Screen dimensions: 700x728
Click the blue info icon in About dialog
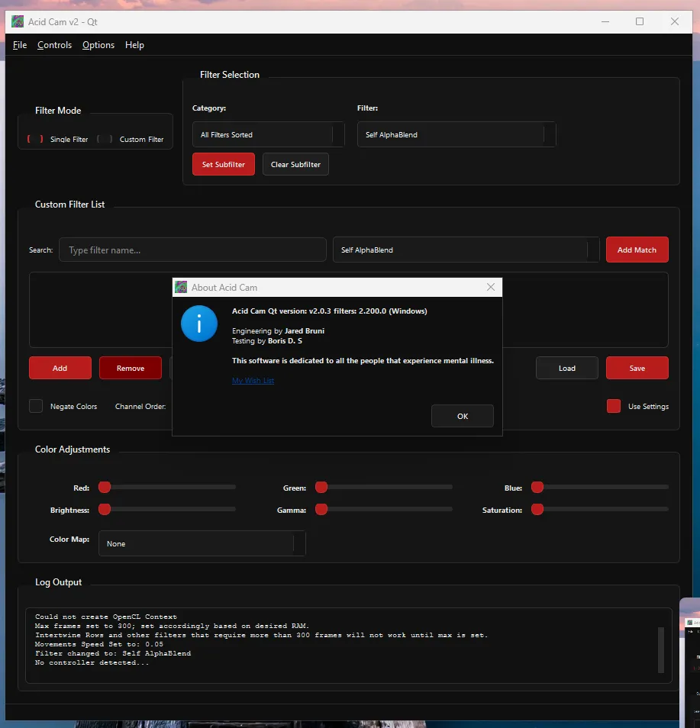(198, 324)
